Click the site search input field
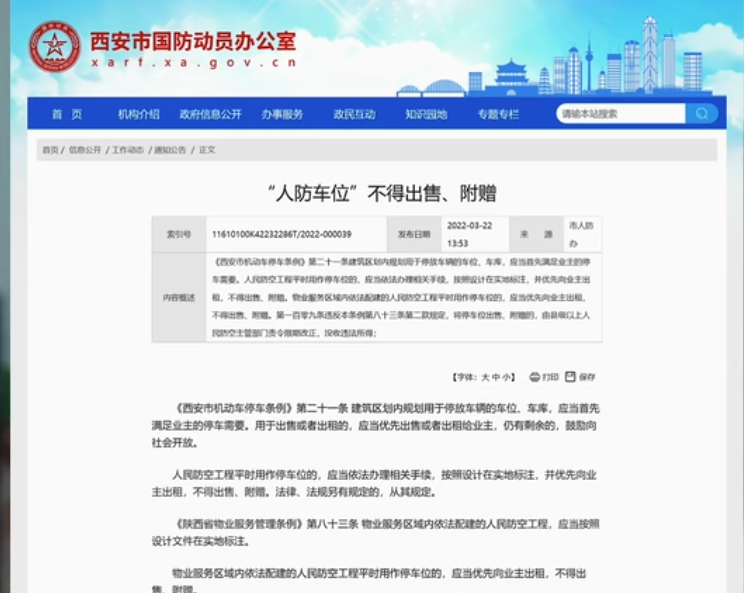Screen dimensions: 744x593 [620, 114]
